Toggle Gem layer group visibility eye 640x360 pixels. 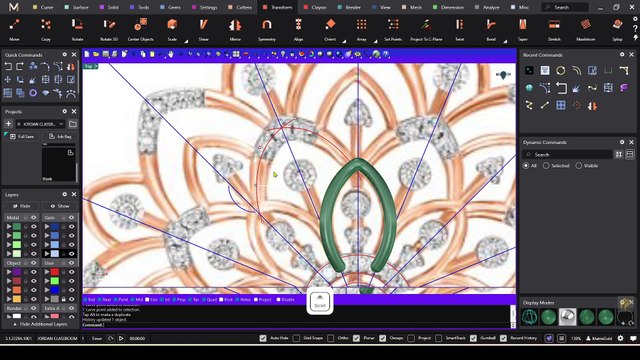71,218
